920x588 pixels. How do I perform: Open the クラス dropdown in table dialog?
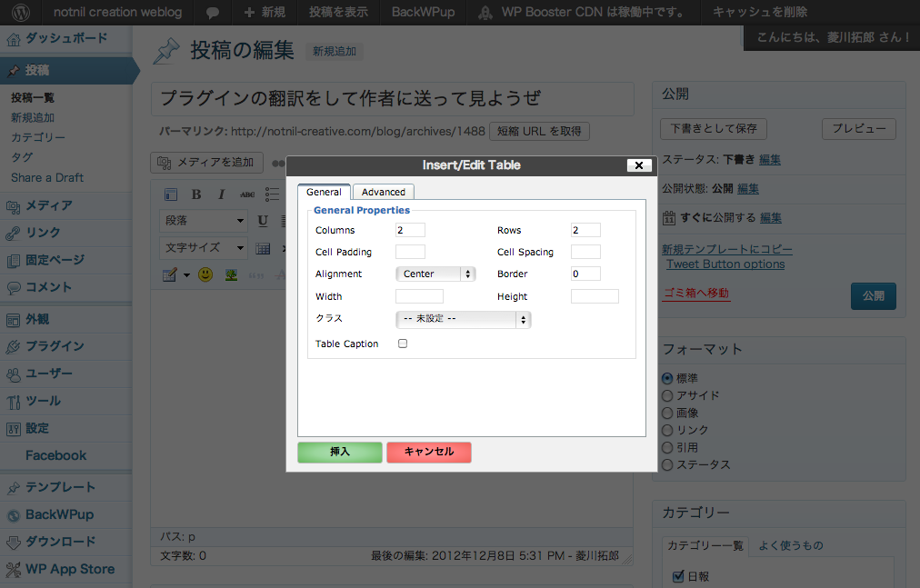pyautogui.click(x=463, y=319)
